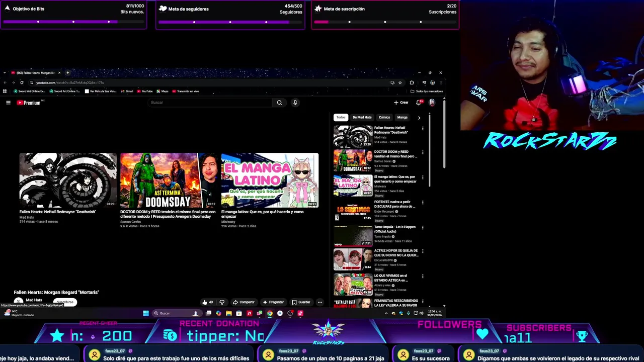Open Maps bookmark

click(162, 91)
